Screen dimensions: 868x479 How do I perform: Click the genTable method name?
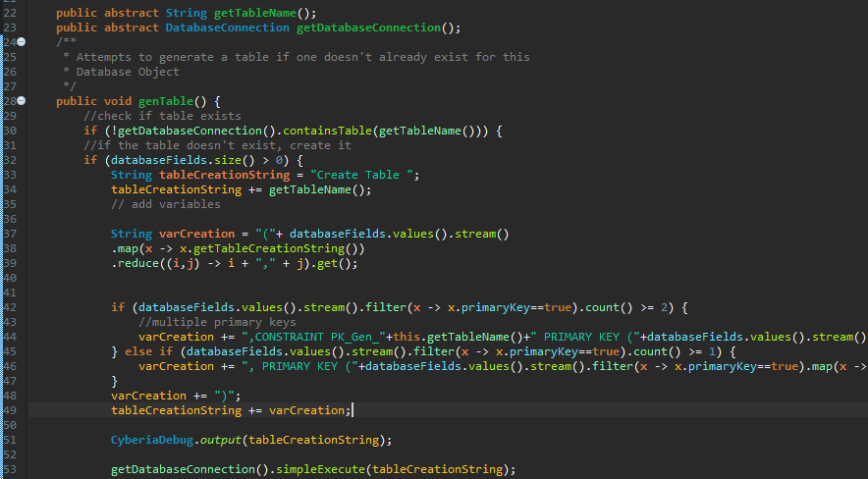coord(166,101)
